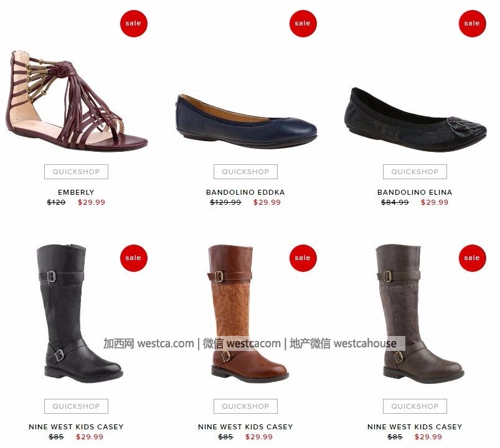Open Quickshop for brown Kids Casey boot
Image resolution: width=500 pixels, height=448 pixels.
pos(245,406)
